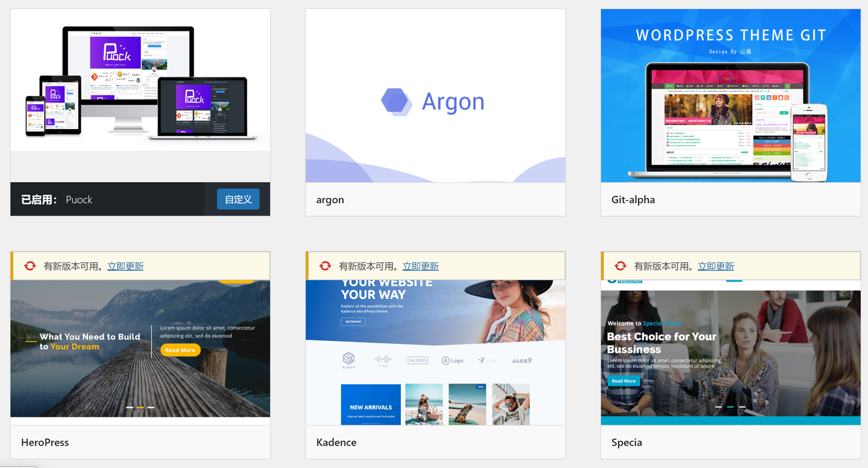868x468 pixels.
Task: Click the Kadence theme name label
Action: 336,442
